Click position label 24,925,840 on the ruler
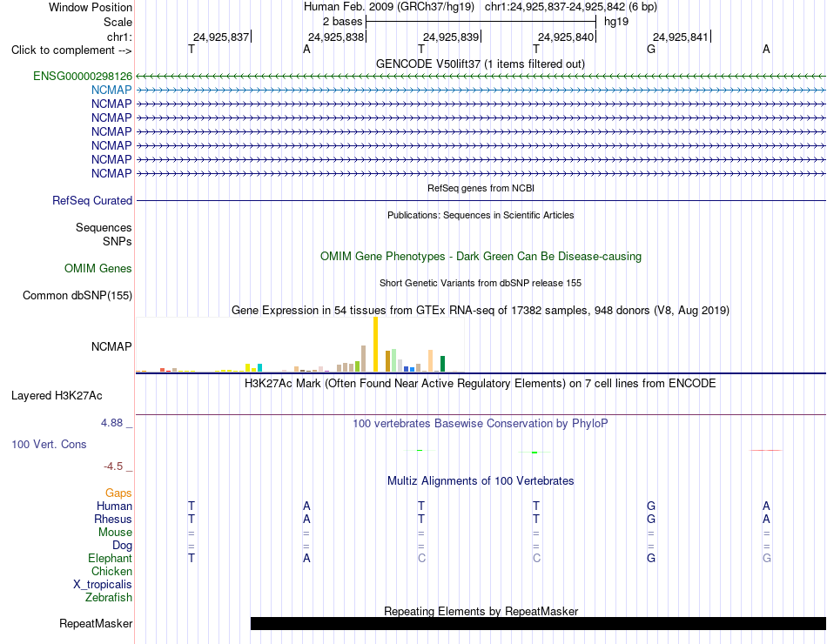Viewport: 827px width, 644px height. point(566,37)
